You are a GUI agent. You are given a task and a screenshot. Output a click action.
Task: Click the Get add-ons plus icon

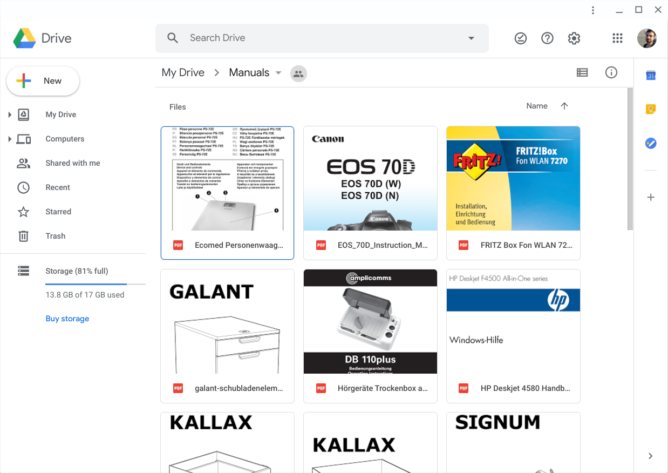651,197
